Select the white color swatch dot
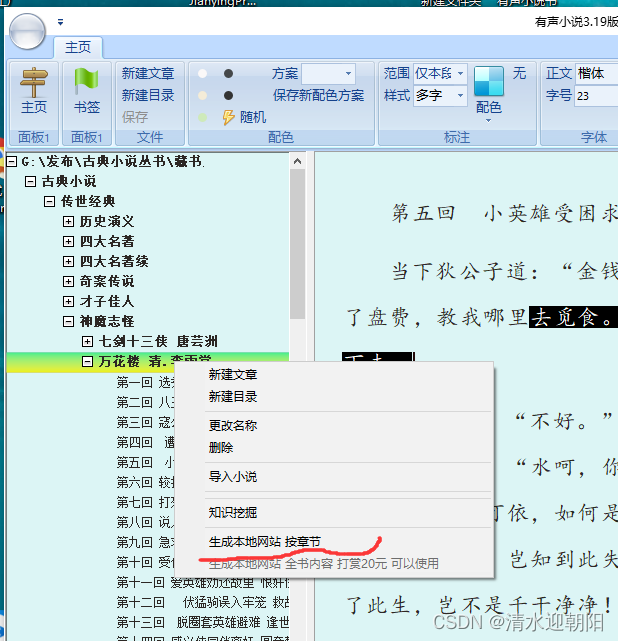Viewport: 618px width, 641px height. (202, 74)
